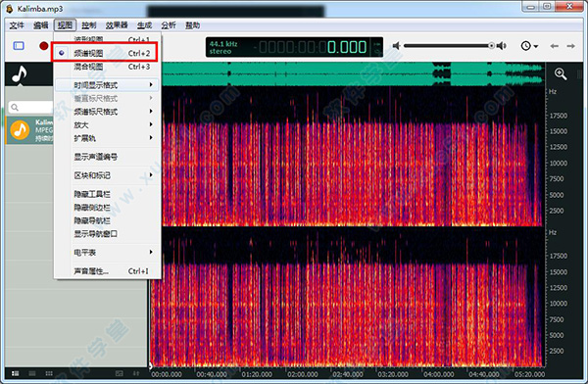Click the upper channel 10000 Hz label
Viewport: 588px width, 384px height.
point(559,164)
